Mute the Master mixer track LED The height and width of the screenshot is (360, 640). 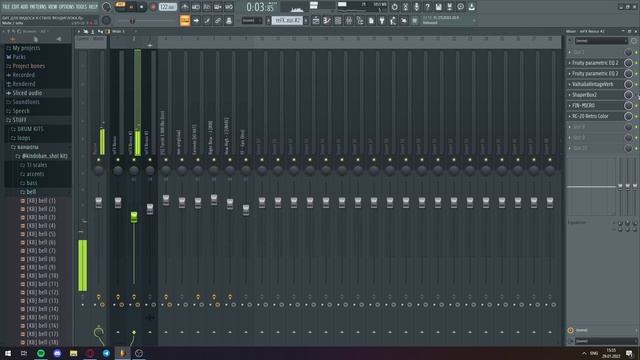pyautogui.click(x=99, y=160)
